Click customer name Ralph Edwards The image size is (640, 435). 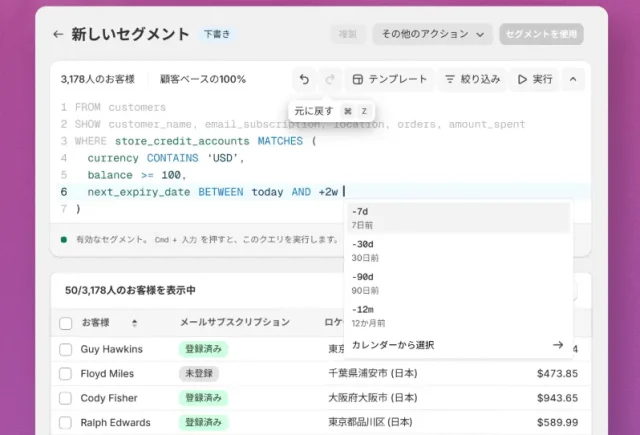[x=115, y=423]
